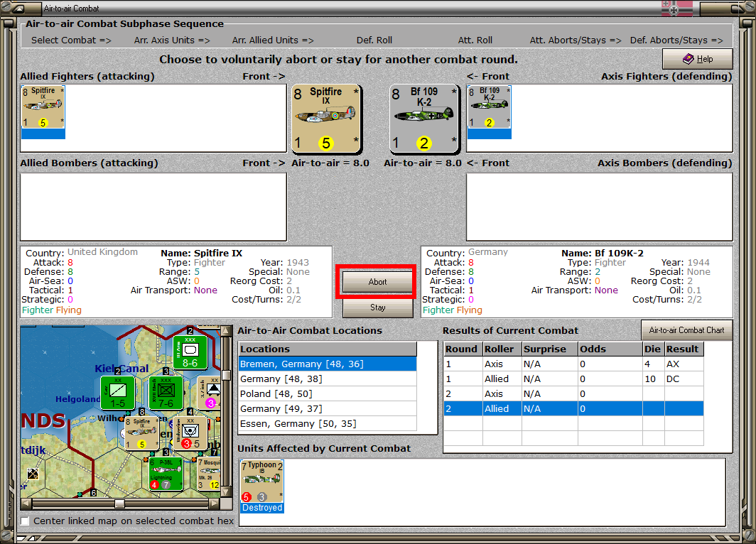The image size is (756, 544).
Task: Click the Spitfire counter on the map
Action: pos(141,433)
